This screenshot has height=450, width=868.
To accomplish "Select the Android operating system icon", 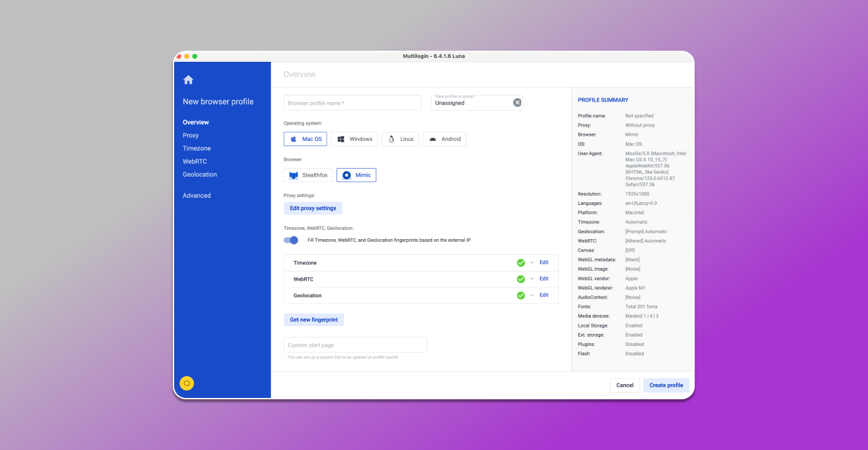I will [432, 138].
